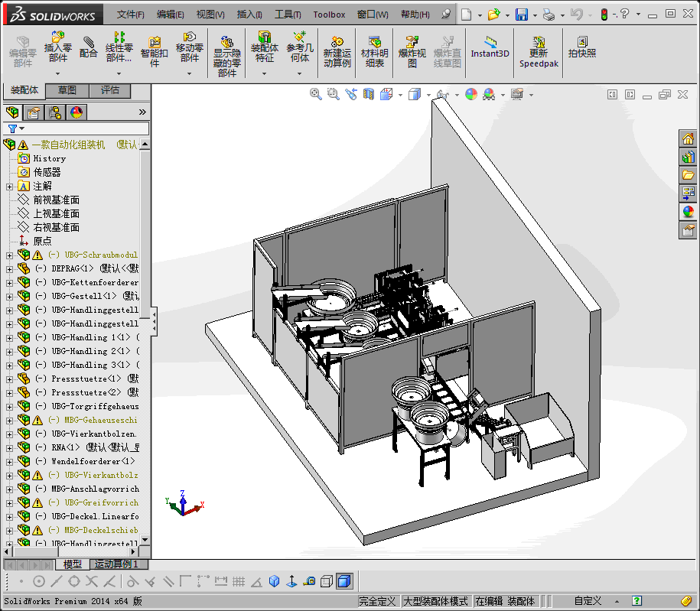
Task: Open the Insert Components dropdown arrow
Action: point(57,73)
